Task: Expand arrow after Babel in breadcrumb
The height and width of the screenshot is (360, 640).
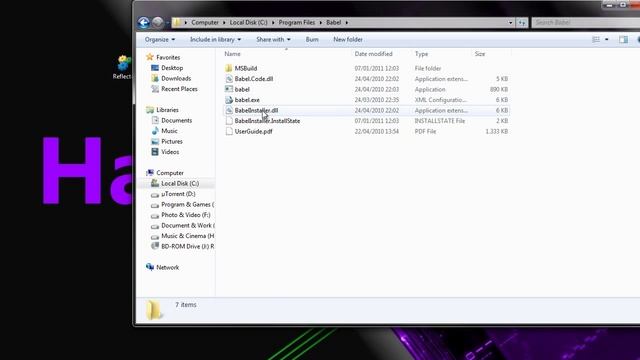Action: tap(347, 22)
